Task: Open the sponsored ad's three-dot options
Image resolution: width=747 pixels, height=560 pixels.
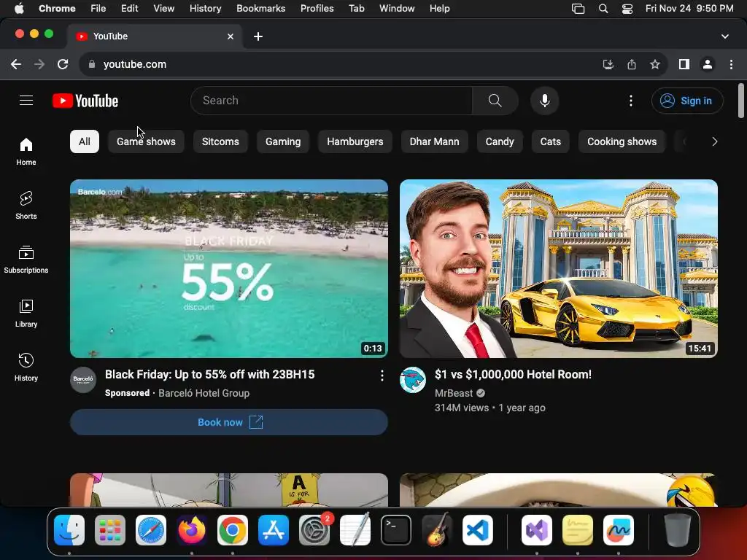Action: pyautogui.click(x=382, y=376)
